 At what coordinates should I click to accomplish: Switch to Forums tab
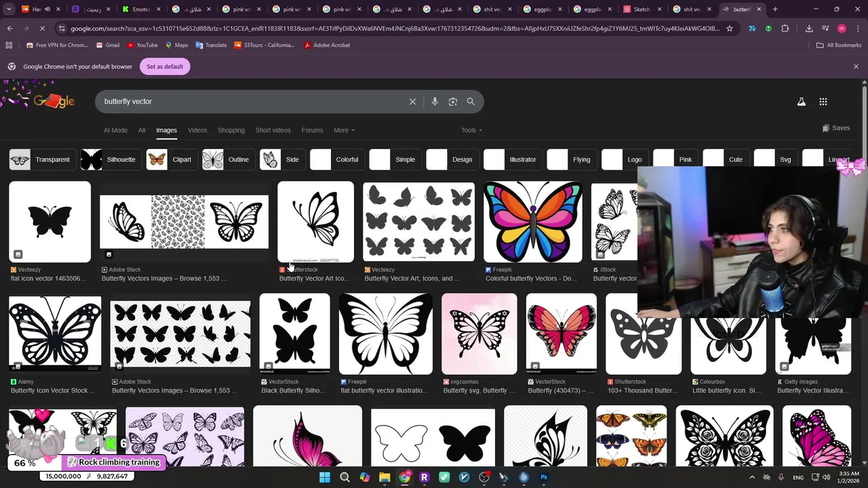point(312,130)
